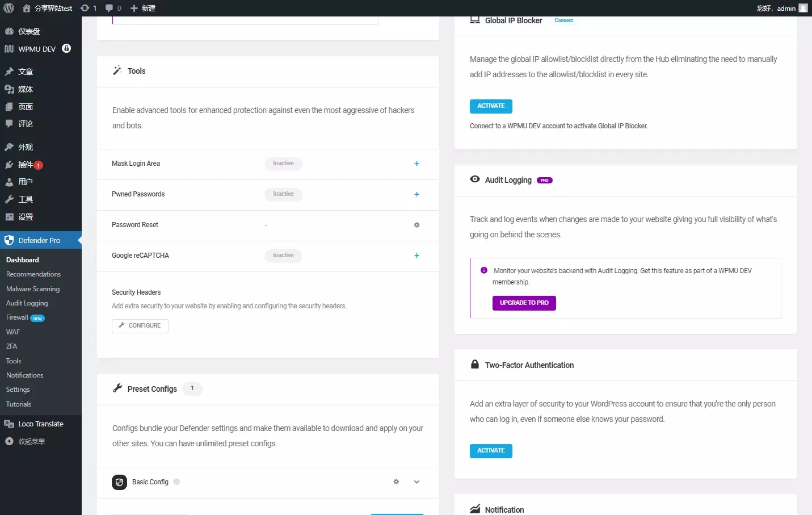Expand Pwned Passwords with plus icon

pyautogui.click(x=416, y=194)
